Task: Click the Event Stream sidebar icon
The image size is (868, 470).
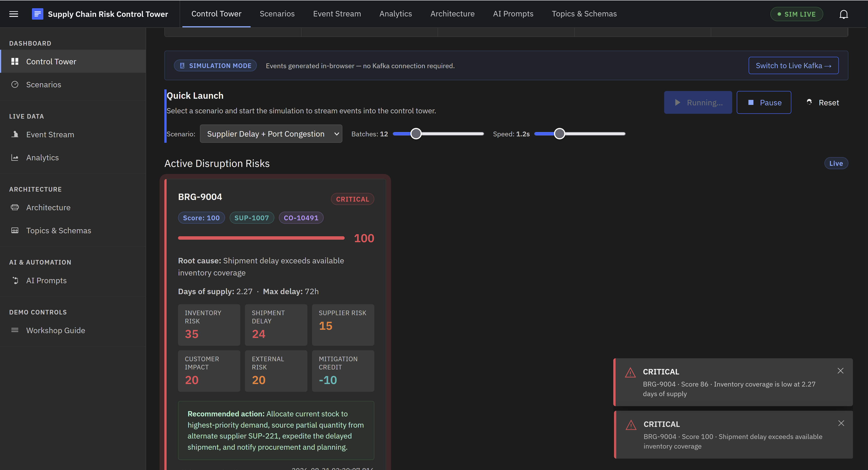Action: tap(15, 134)
